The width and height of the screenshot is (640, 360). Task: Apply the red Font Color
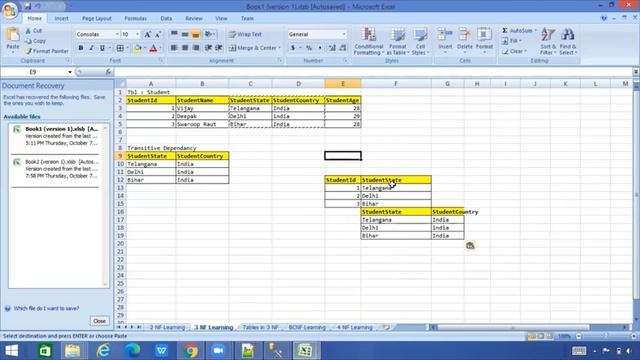[x=153, y=48]
